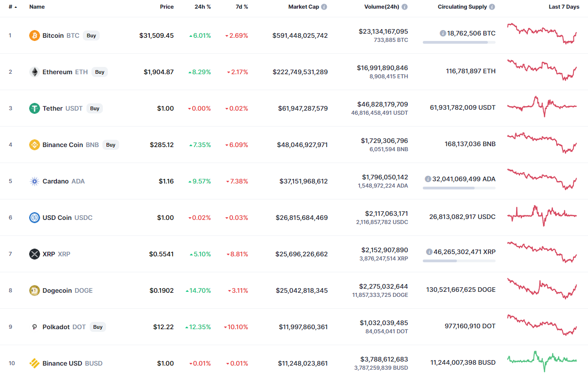This screenshot has width=588, height=377.
Task: Click 130,521,667,625 DOGE circulating supply
Action: tap(461, 290)
